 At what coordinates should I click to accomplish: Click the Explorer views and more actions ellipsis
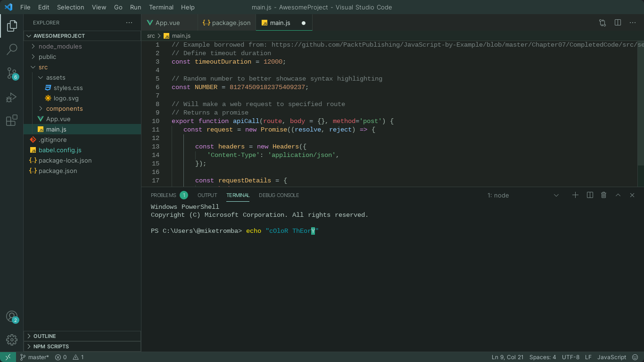tap(129, 23)
